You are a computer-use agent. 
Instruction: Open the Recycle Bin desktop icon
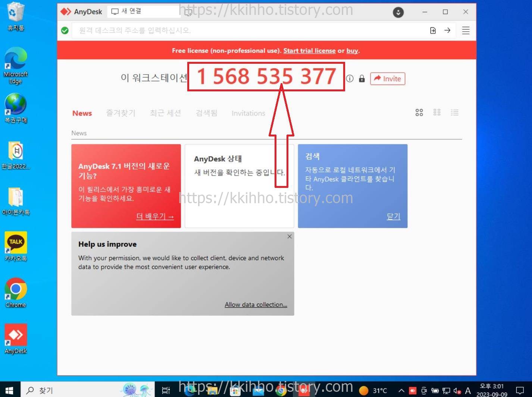(16, 17)
